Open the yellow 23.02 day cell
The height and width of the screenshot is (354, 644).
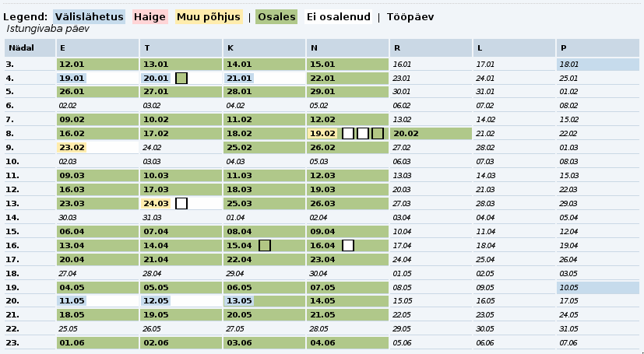coord(72,147)
